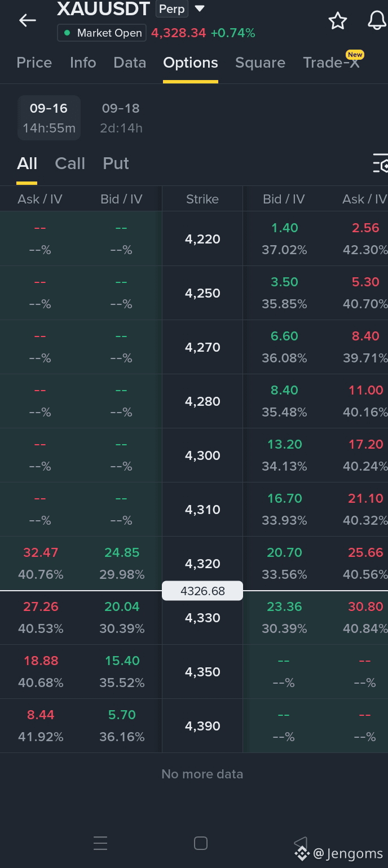
Task: Filter options by Call
Action: pyautogui.click(x=70, y=163)
